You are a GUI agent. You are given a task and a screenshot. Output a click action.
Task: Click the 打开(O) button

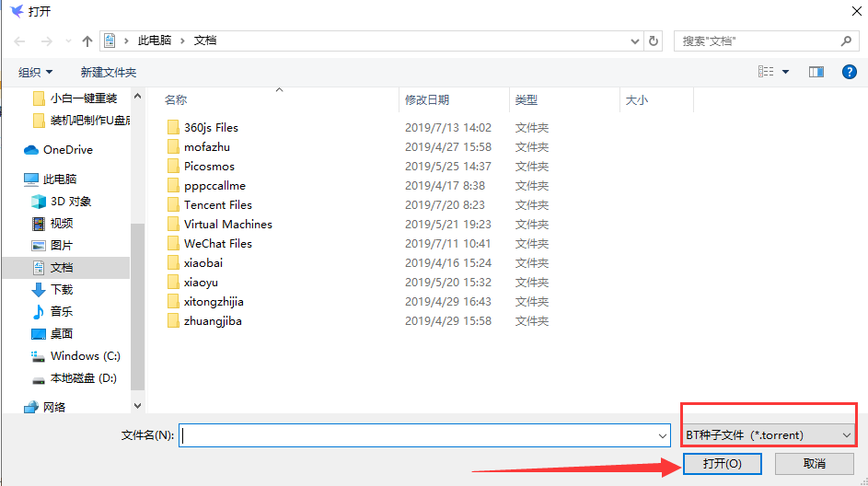tap(722, 464)
